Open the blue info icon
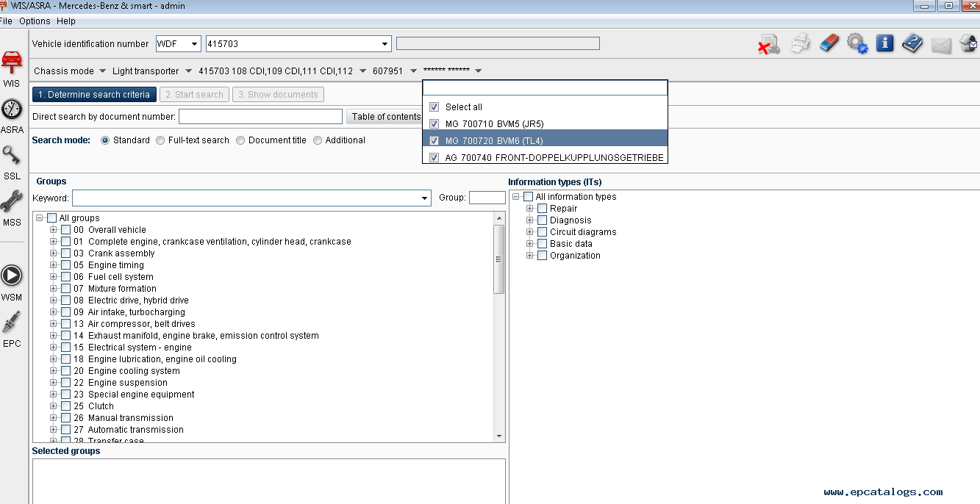Screen dimensions: 980x504 pyautogui.click(x=885, y=43)
